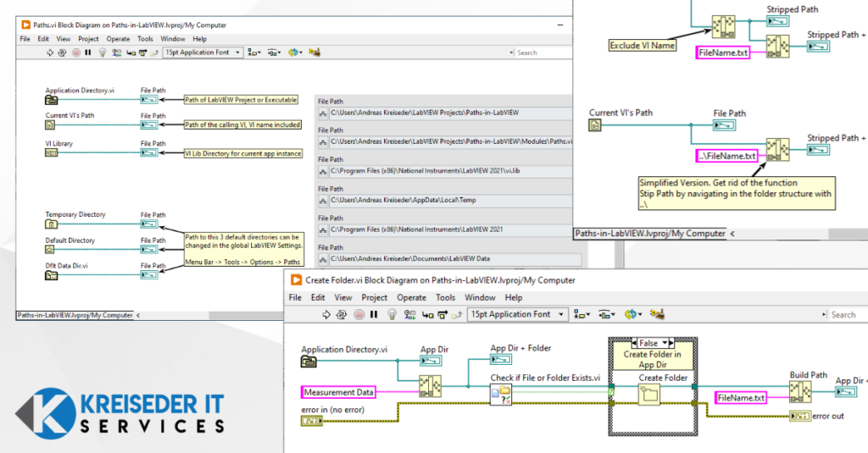Run the Paths.vi diagram with Run arrow

(50, 52)
